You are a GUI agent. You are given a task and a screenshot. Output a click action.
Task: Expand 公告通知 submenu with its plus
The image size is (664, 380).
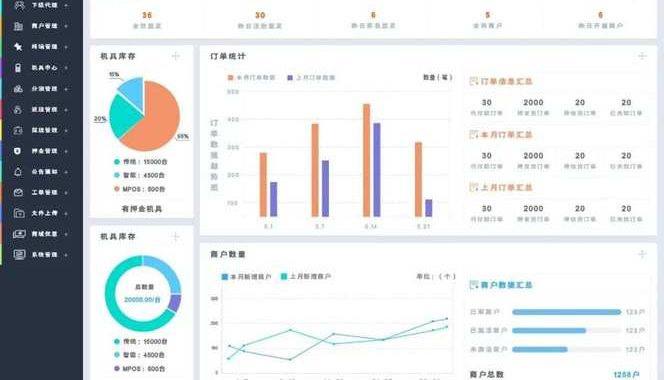click(x=66, y=172)
